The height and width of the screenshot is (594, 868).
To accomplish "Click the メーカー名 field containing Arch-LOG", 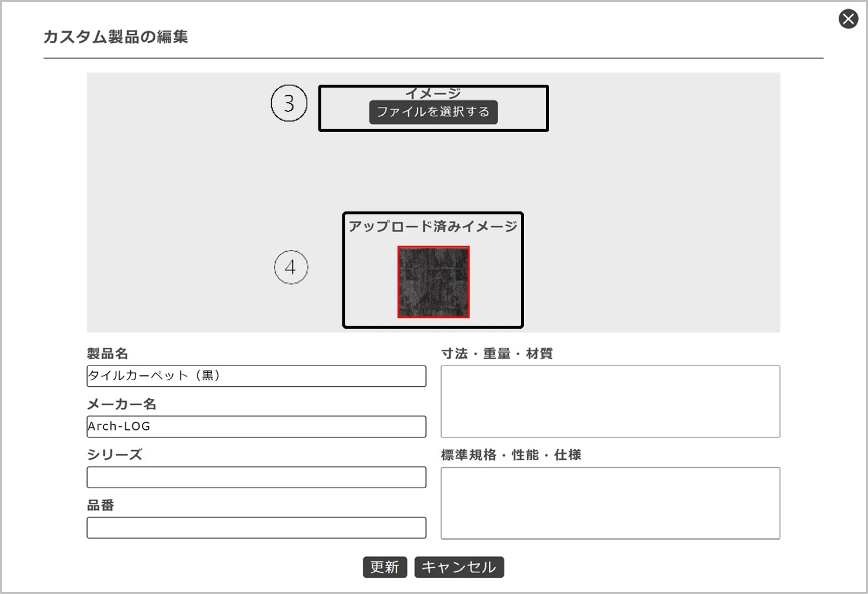I will pyautogui.click(x=256, y=426).
